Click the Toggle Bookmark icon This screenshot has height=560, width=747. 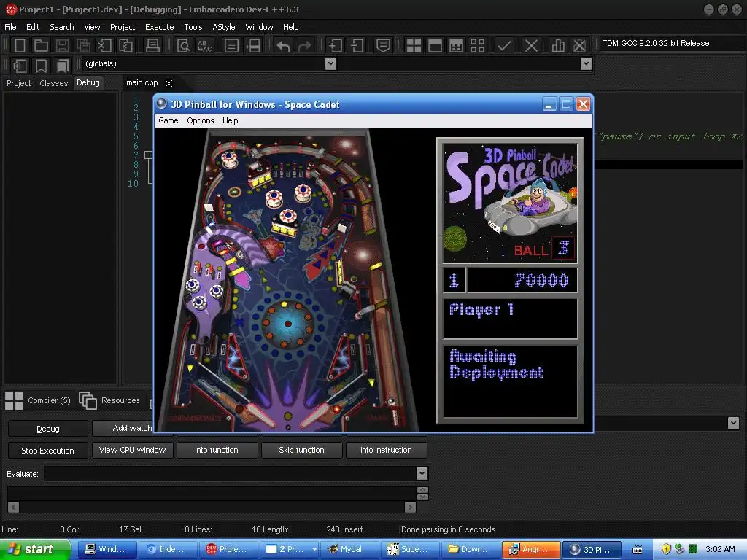[42, 65]
